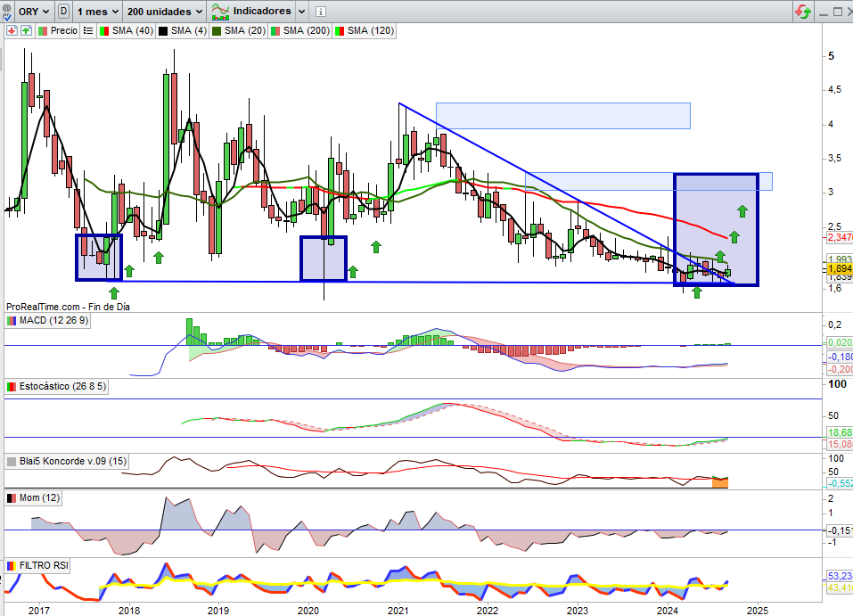Click the list icon next to Precio
The height and width of the screenshot is (616, 853).
[88, 31]
